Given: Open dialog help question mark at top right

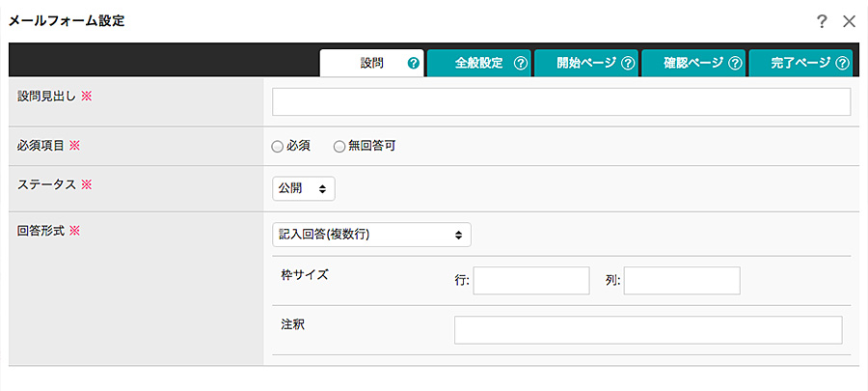Looking at the screenshot, I should click(822, 21).
